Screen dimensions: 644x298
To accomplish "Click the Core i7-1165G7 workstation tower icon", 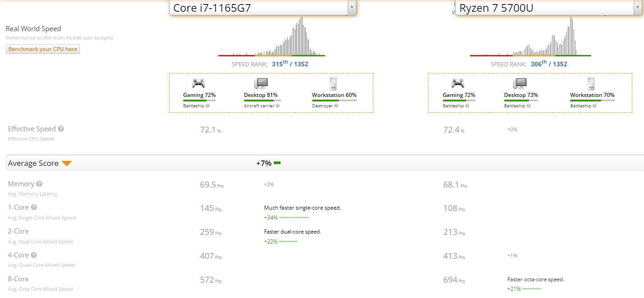I will pyautogui.click(x=333, y=83).
